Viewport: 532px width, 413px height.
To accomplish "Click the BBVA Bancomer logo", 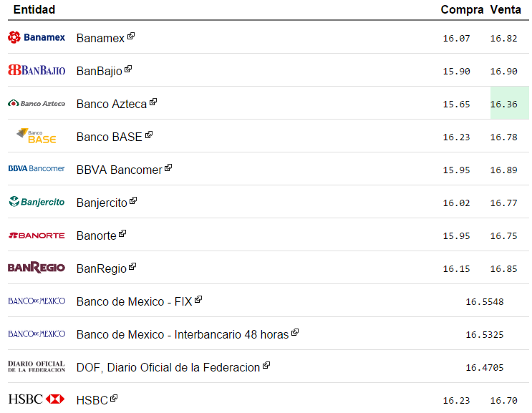I will pyautogui.click(x=36, y=169).
